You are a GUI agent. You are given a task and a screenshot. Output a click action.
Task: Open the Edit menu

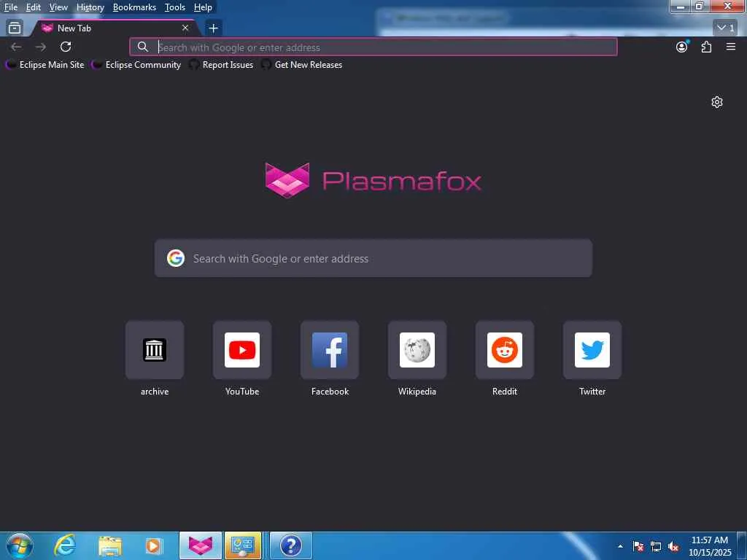coord(33,7)
